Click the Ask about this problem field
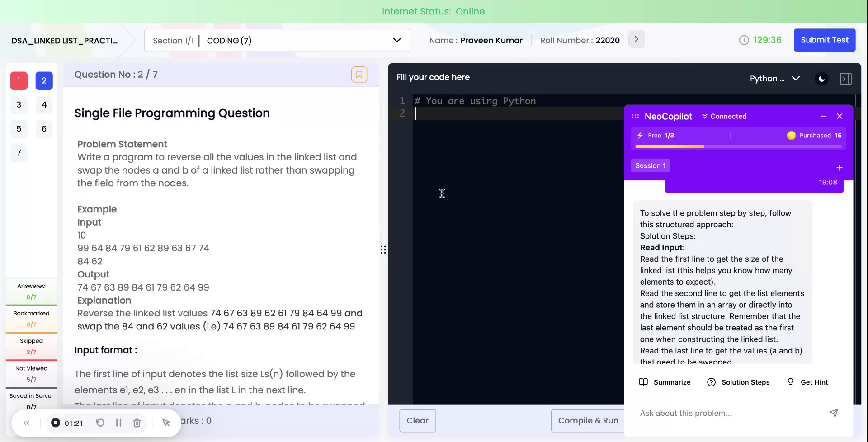Image resolution: width=868 pixels, height=442 pixels. 705,413
